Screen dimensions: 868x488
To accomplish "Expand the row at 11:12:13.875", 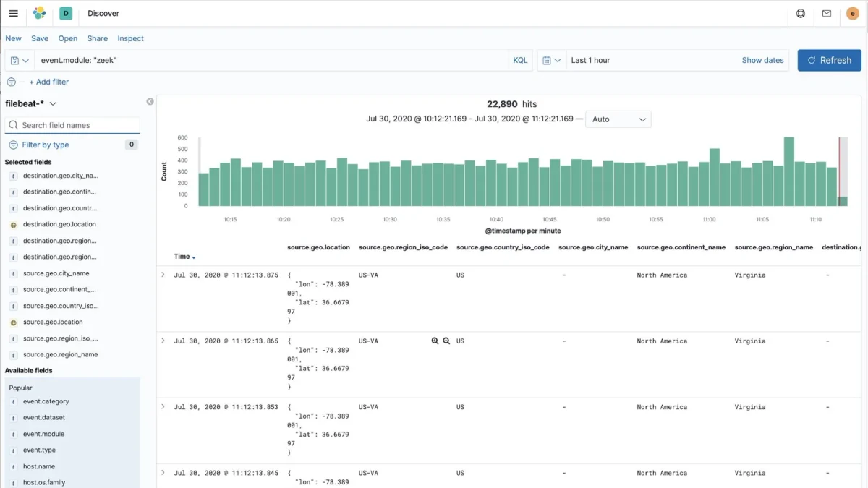I will tap(163, 275).
